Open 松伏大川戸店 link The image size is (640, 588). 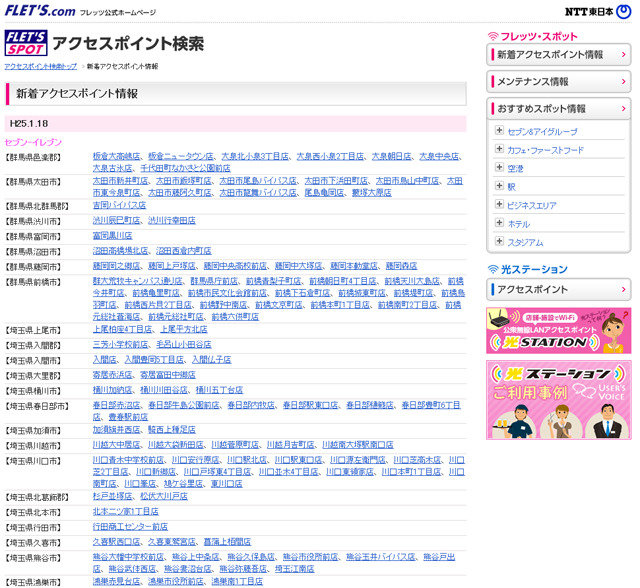click(164, 497)
